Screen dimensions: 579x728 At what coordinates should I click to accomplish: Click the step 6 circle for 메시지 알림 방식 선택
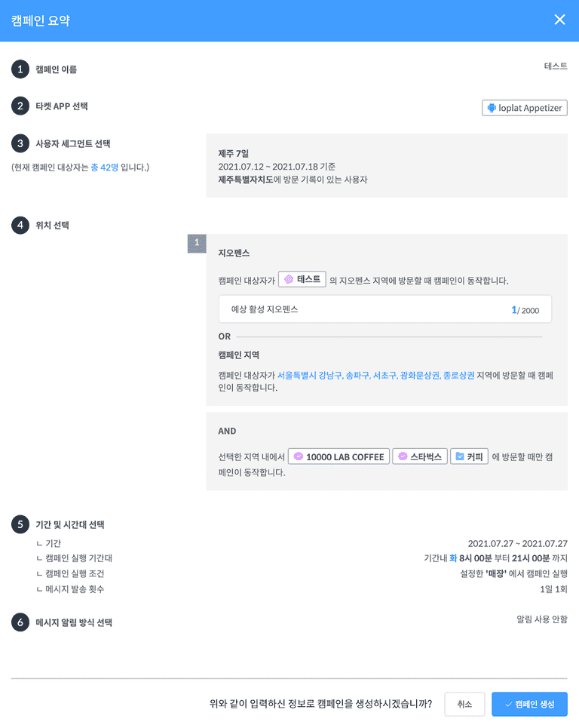[x=20, y=622]
